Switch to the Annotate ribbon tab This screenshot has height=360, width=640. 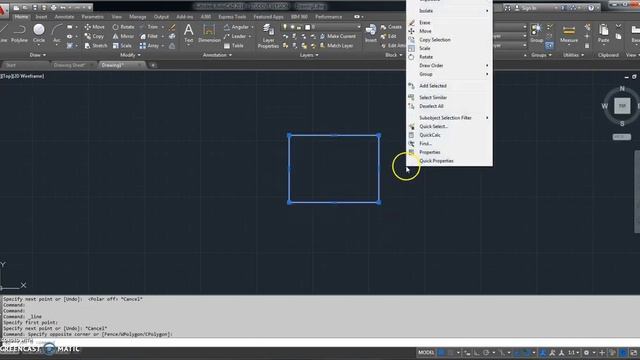[x=64, y=17]
